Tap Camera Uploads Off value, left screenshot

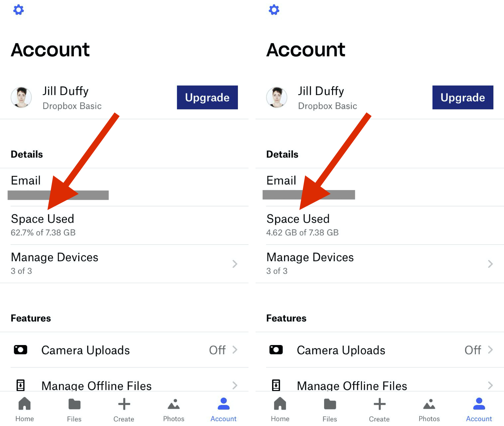218,350
